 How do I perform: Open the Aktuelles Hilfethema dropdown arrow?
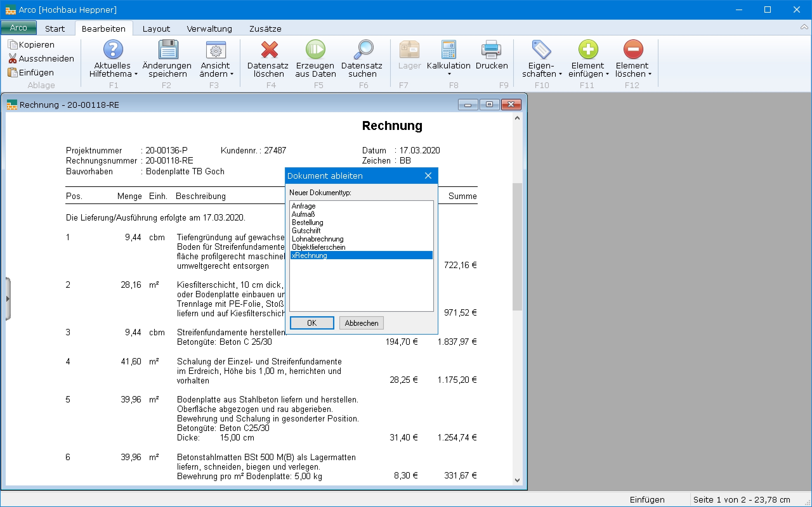[136, 74]
